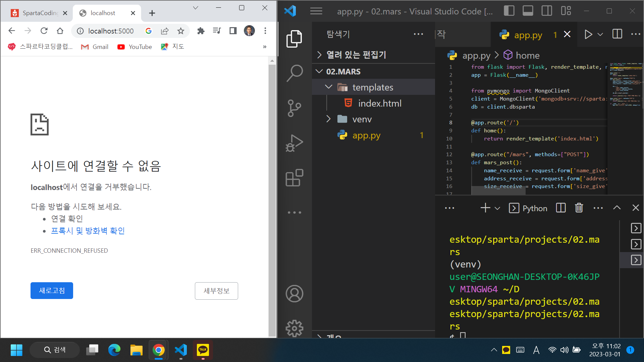
Task: Open the terminal launch profile dropdown
Action: [x=497, y=208]
